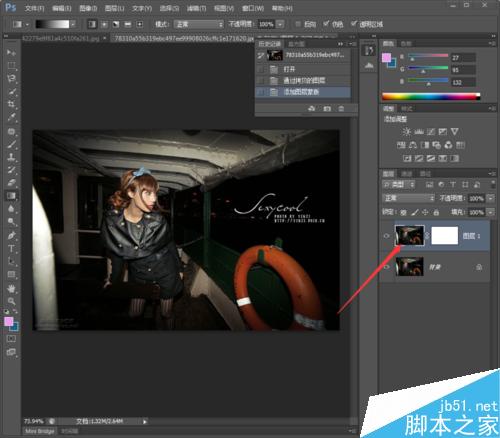
Task: Select the History Brush tool
Action: pyautogui.click(x=11, y=170)
